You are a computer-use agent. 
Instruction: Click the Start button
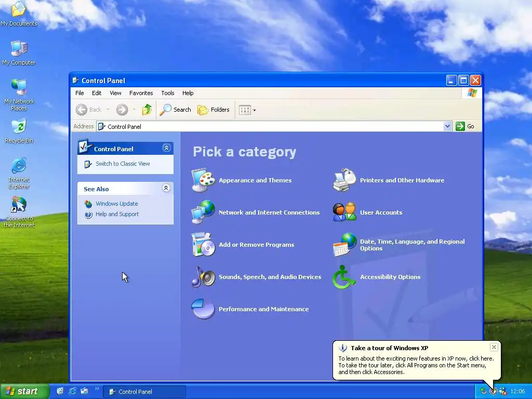pyautogui.click(x=25, y=391)
